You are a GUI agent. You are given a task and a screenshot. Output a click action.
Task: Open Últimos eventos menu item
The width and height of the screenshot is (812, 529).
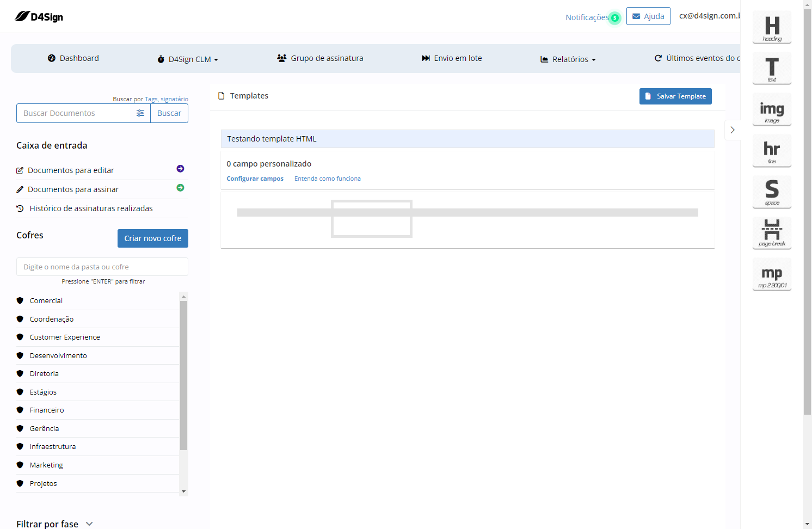(697, 58)
